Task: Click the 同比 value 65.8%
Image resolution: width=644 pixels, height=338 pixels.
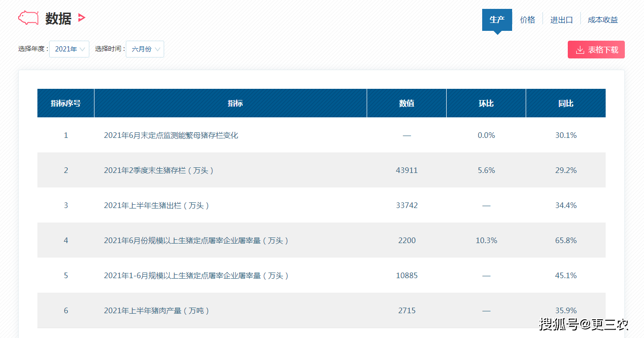Action: tap(566, 240)
